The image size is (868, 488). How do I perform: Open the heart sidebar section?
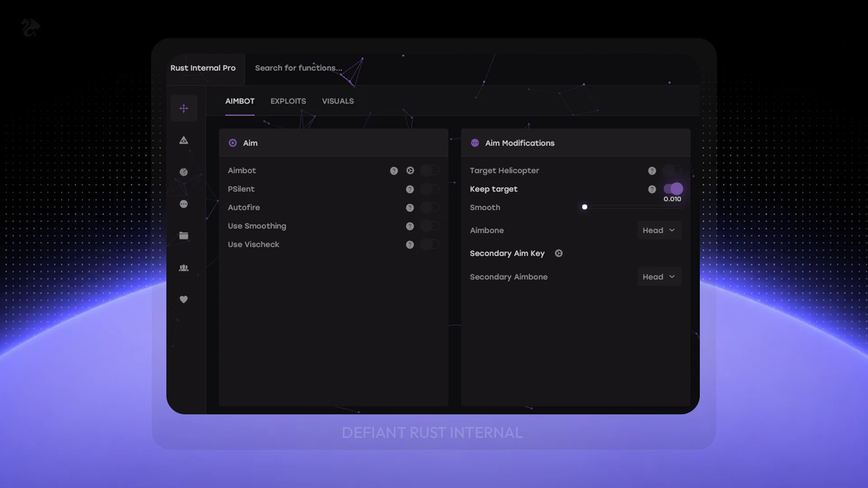tap(184, 300)
